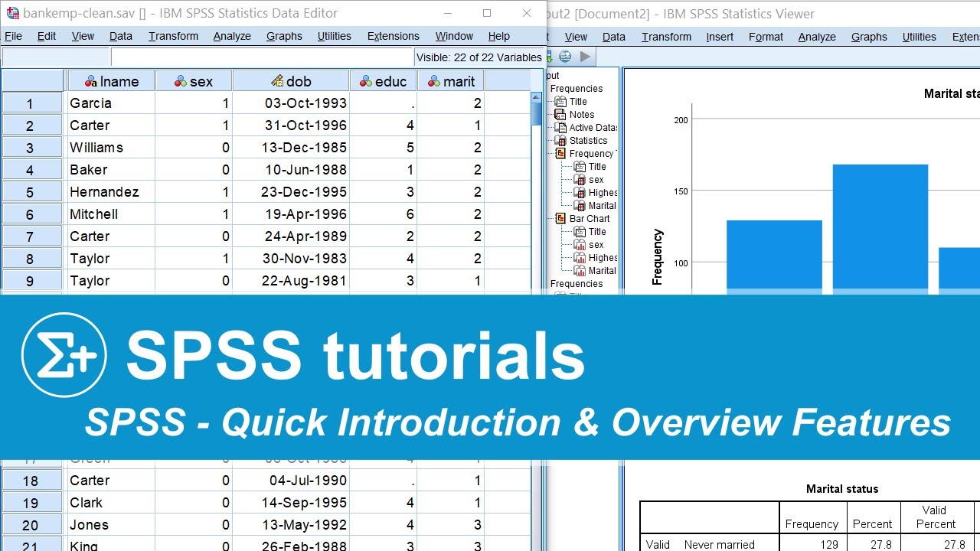Select the Notes item icon in the outline
Viewport: 980px width, 551px height.
click(x=560, y=115)
